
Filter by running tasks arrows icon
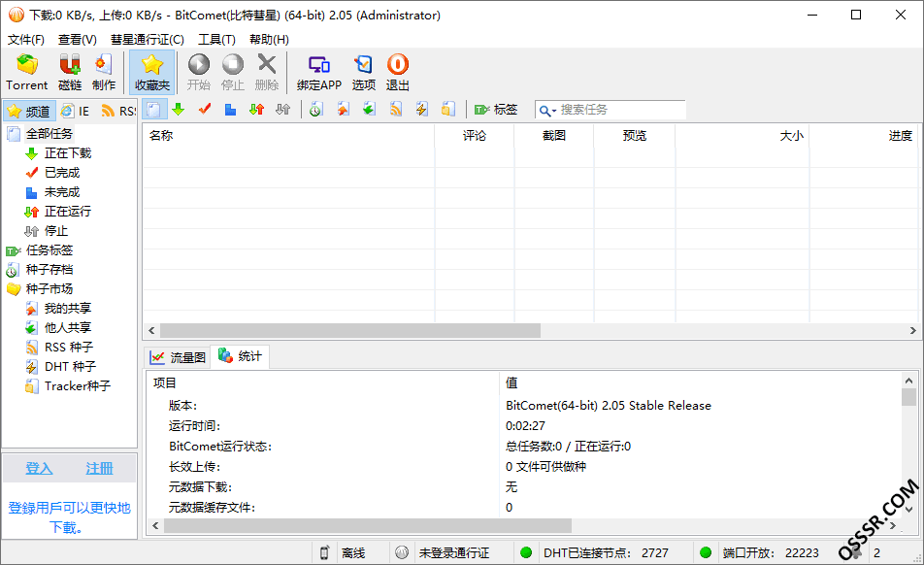[256, 110]
